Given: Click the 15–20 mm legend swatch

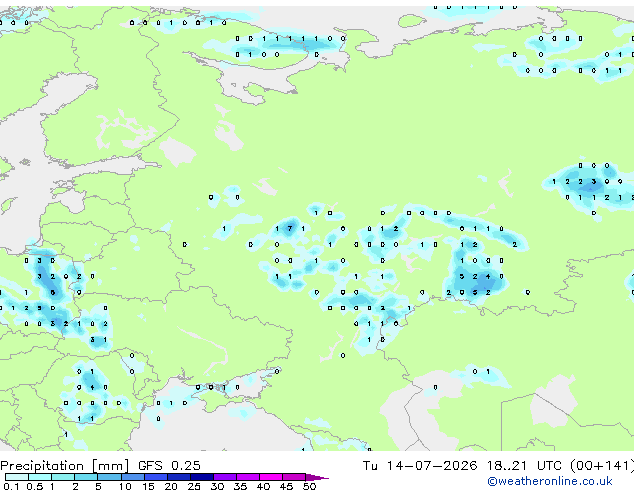Looking at the screenshot, I should pos(155,477).
